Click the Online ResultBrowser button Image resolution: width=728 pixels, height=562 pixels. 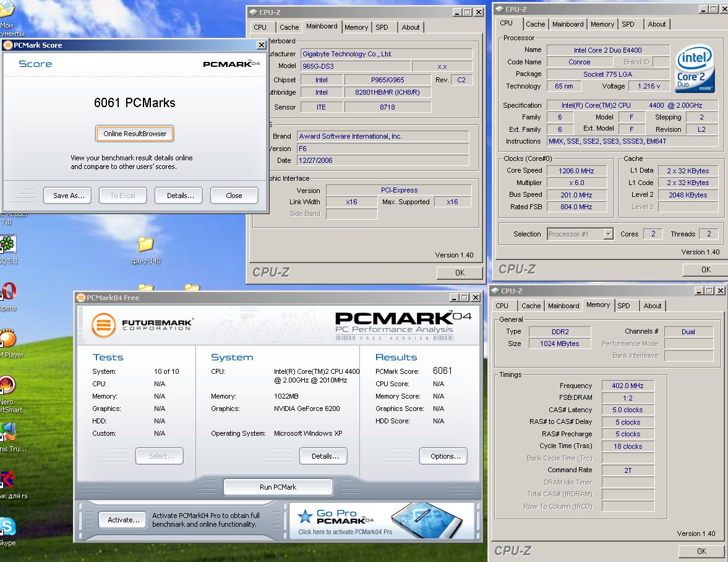click(135, 134)
